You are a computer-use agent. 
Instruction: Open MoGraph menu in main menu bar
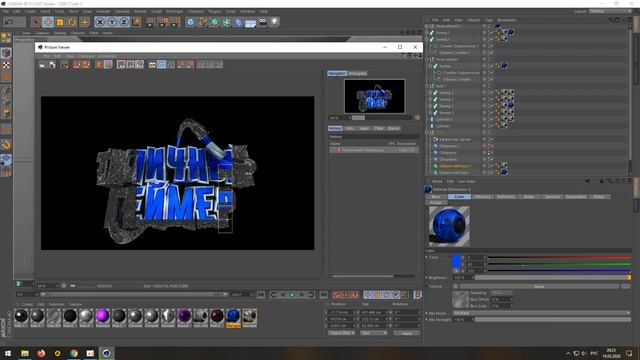tap(175, 11)
